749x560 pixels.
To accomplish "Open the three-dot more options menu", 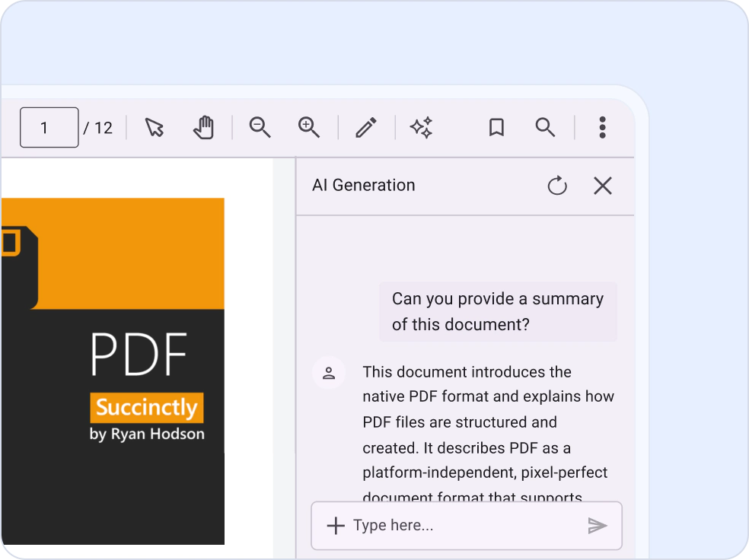I will tap(602, 128).
